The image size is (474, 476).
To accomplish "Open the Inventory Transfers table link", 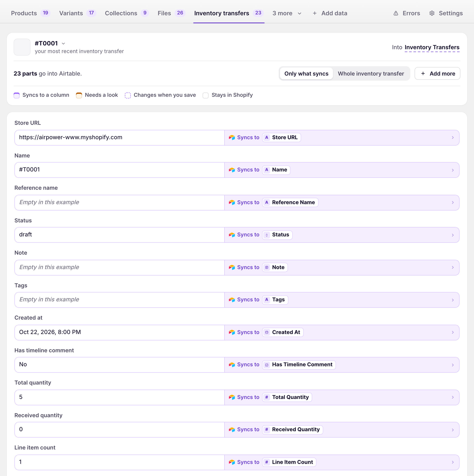I will click(432, 47).
